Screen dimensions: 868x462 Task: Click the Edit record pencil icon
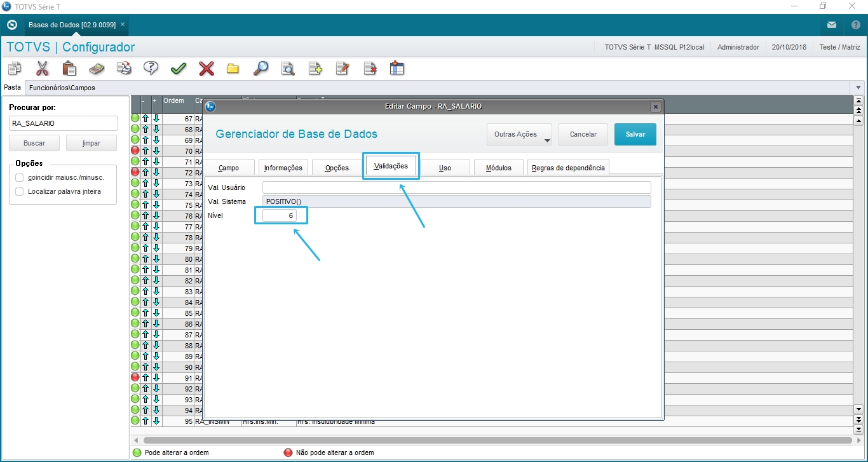coord(342,68)
